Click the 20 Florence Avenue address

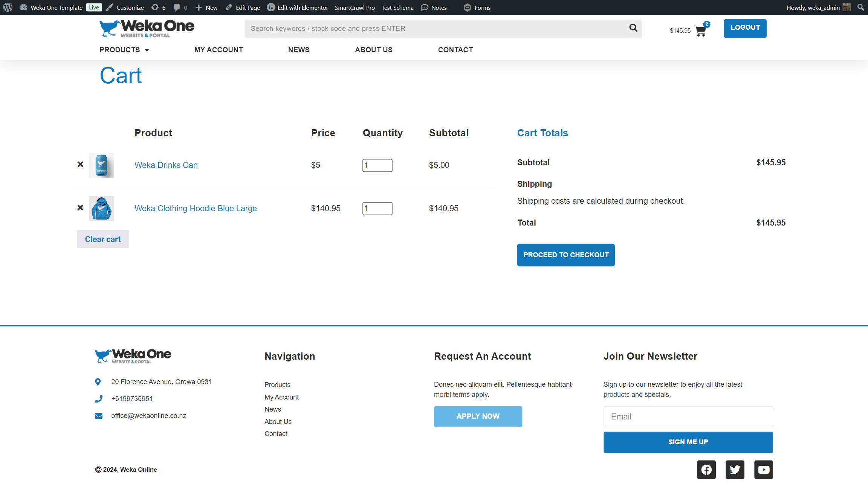point(161,382)
